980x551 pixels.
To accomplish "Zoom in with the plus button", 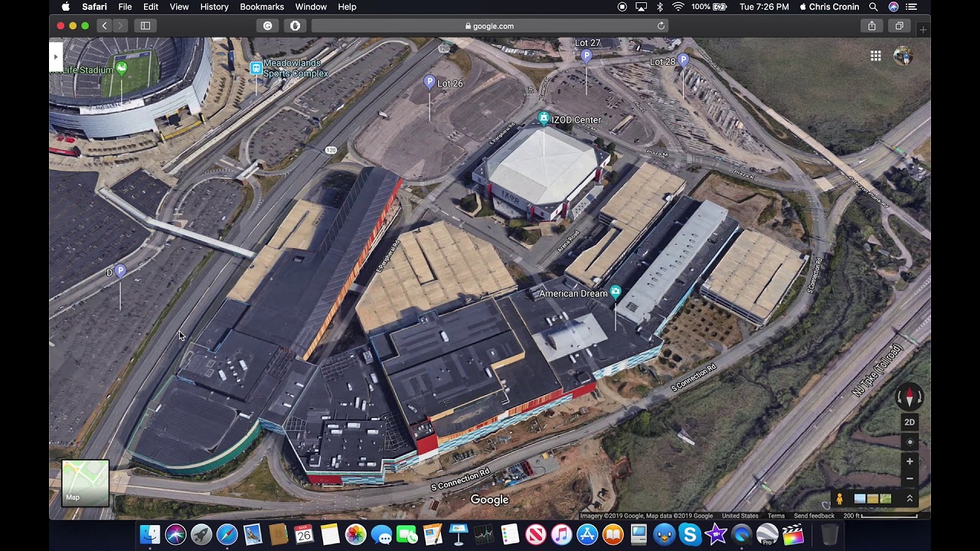I will (910, 461).
